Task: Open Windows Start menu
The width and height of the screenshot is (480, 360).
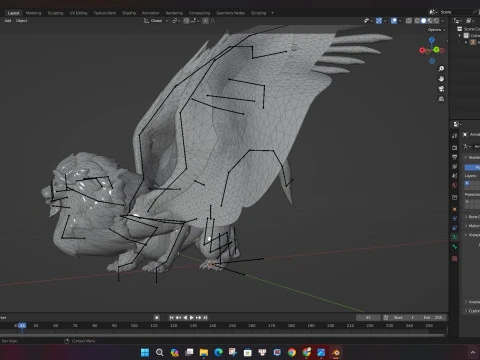Action: tap(145, 352)
